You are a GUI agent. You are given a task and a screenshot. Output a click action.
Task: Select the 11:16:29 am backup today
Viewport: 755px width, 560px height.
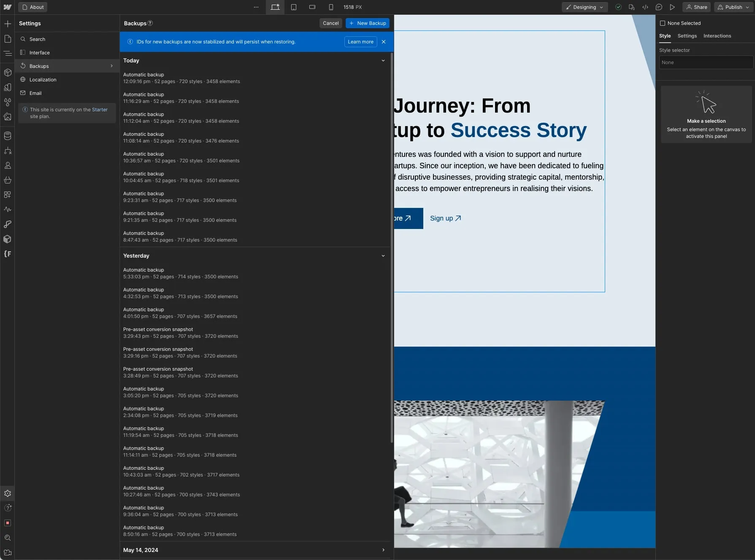(255, 98)
